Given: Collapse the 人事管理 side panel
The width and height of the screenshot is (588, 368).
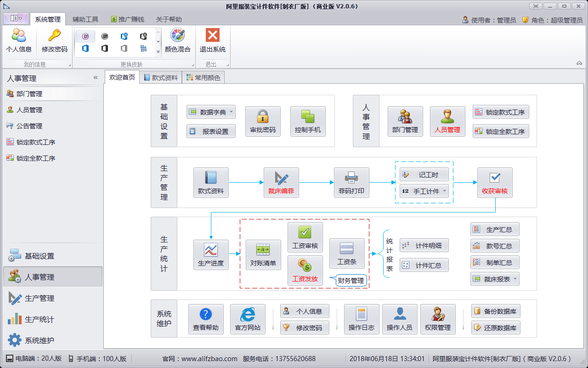Looking at the screenshot, I should coord(96,78).
